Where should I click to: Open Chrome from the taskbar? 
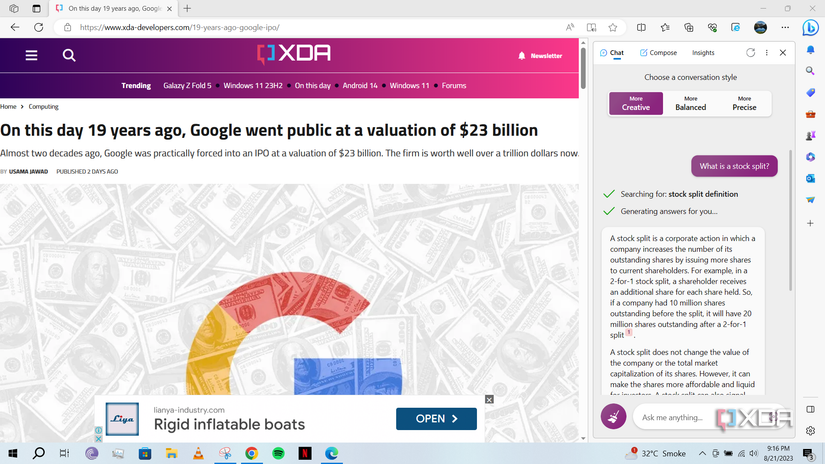point(251,453)
